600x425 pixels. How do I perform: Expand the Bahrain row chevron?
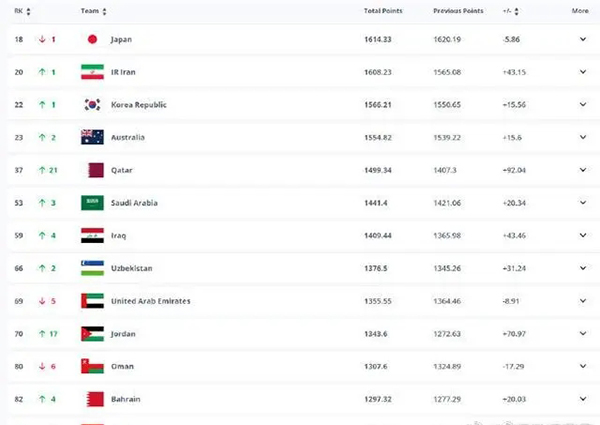coord(582,399)
